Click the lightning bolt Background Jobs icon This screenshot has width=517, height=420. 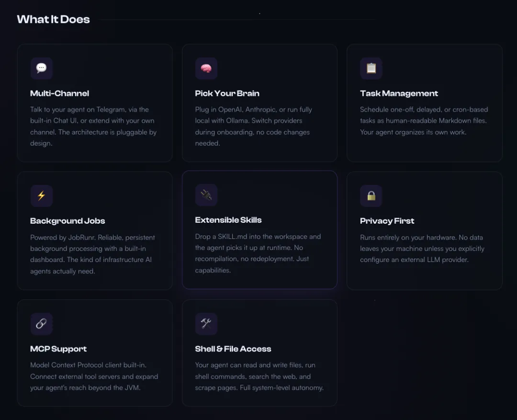(x=42, y=196)
